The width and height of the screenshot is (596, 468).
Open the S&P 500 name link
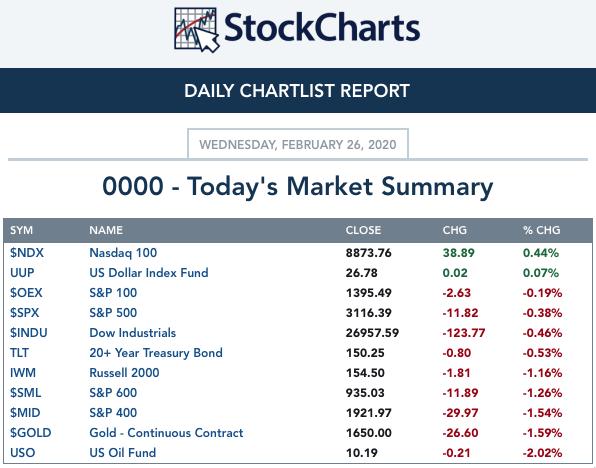(113, 313)
